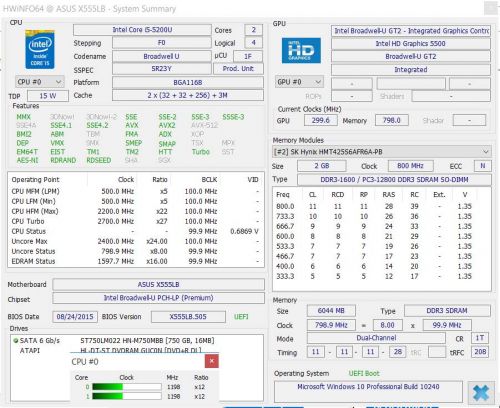Screen dimensions: 500x408
Task: Click the Intel Core i5-5200U name field
Action: [x=142, y=30]
